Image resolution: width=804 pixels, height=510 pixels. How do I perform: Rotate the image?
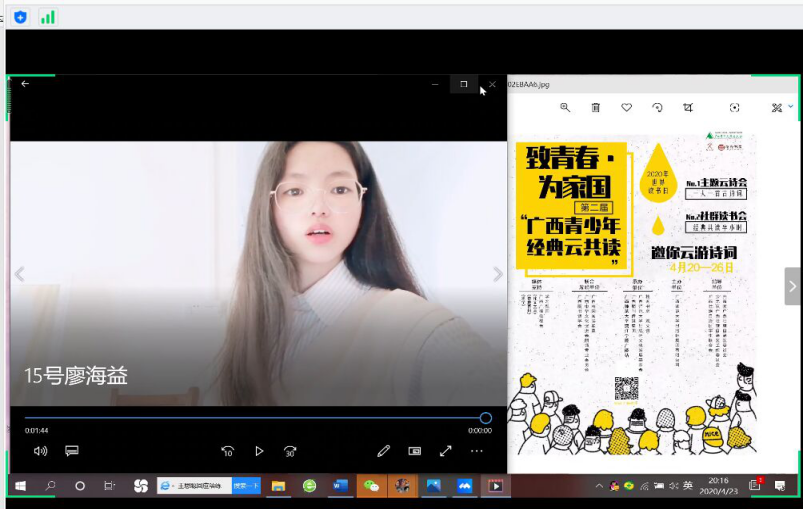657,108
